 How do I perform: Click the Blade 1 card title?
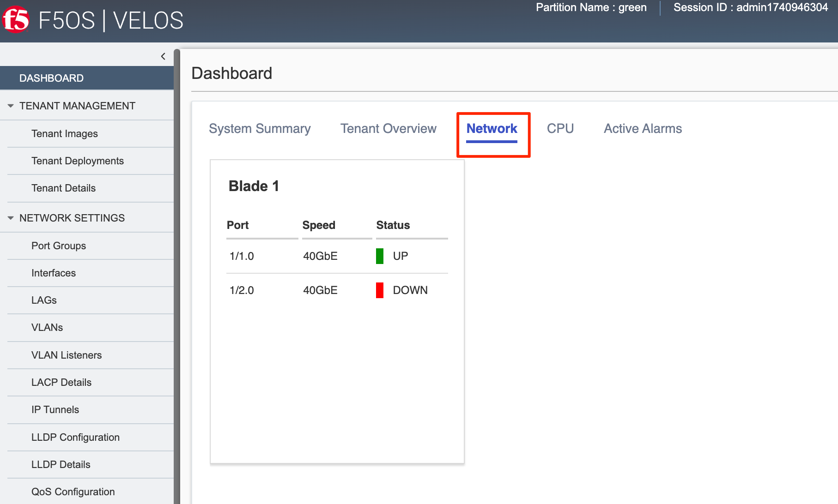[x=254, y=186]
